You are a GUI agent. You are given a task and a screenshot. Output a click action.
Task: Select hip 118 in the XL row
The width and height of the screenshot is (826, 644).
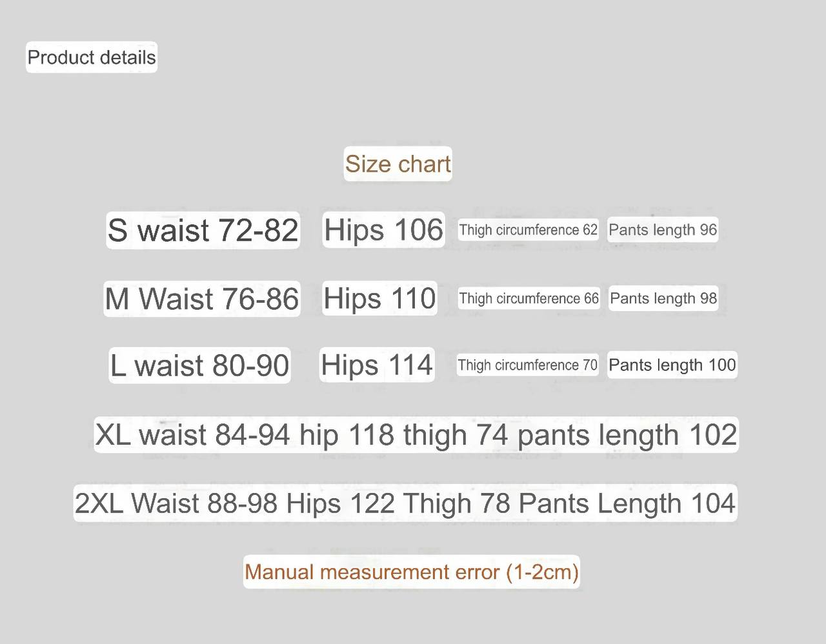[347, 435]
